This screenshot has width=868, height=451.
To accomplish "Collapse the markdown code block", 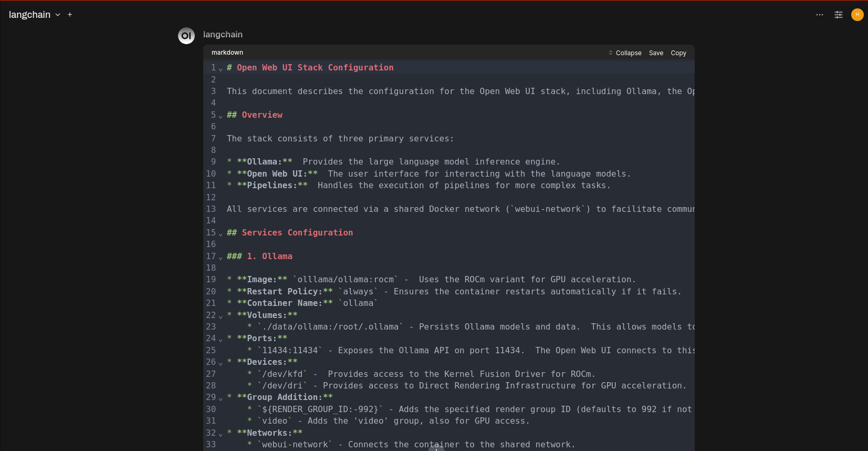I will click(625, 53).
